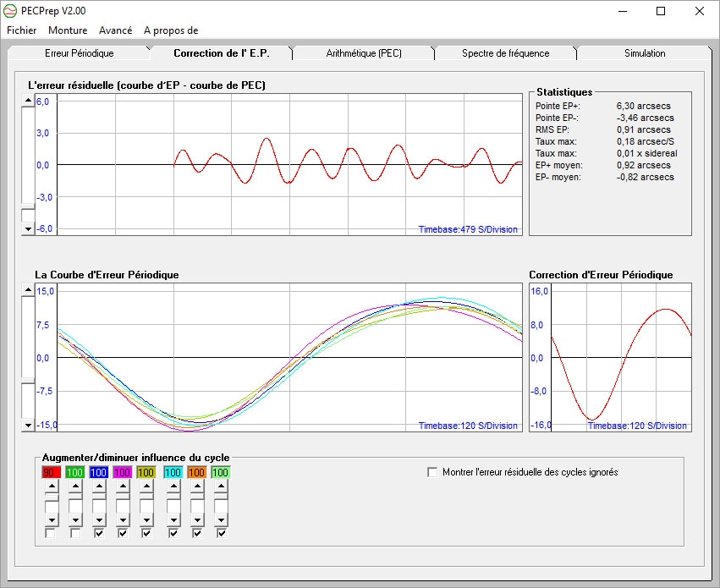Switch to the Spectre de fréquence tab
The height and width of the screenshot is (588, 720).
tap(505, 53)
